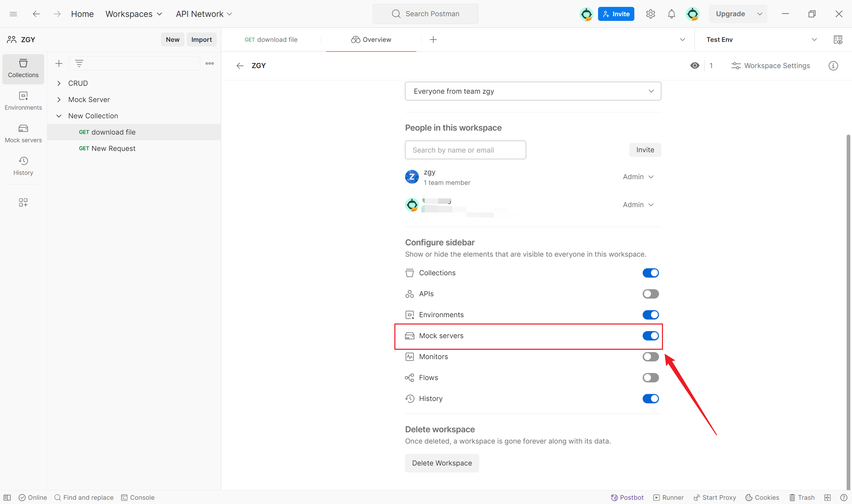The image size is (852, 504).
Task: Open the settings gear icon
Action: pos(650,14)
